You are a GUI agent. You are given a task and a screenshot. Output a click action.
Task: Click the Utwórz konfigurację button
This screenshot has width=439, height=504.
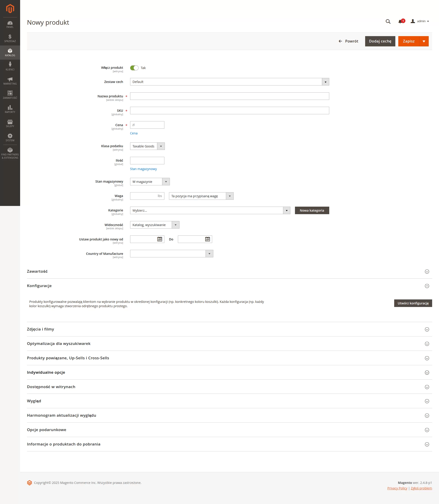coord(413,303)
